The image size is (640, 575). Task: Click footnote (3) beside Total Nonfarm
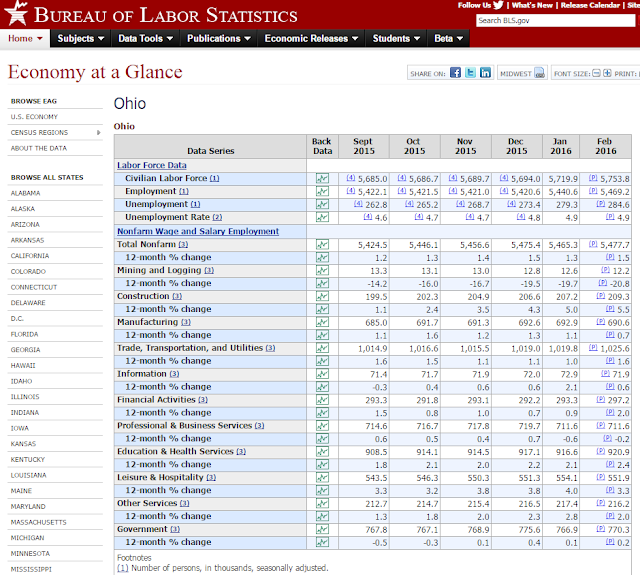coord(183,245)
